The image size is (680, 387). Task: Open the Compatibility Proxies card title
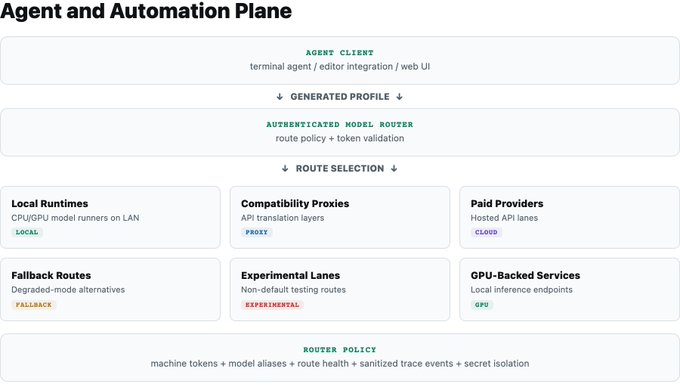pos(295,203)
